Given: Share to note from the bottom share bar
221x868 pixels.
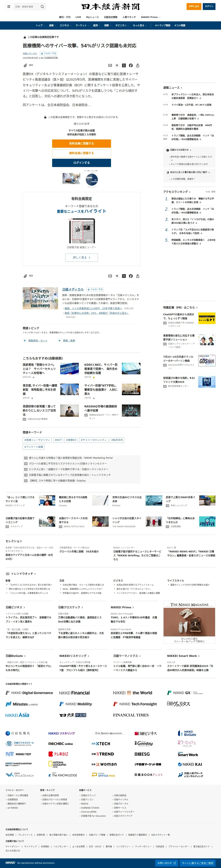Looking at the screenshot, I should (x=117, y=276).
